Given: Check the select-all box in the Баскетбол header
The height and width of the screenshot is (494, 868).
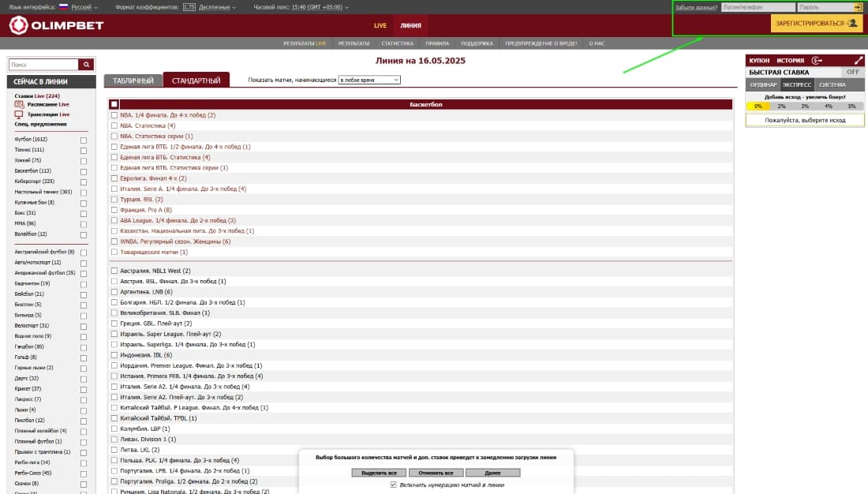Looking at the screenshot, I should tap(114, 104).
